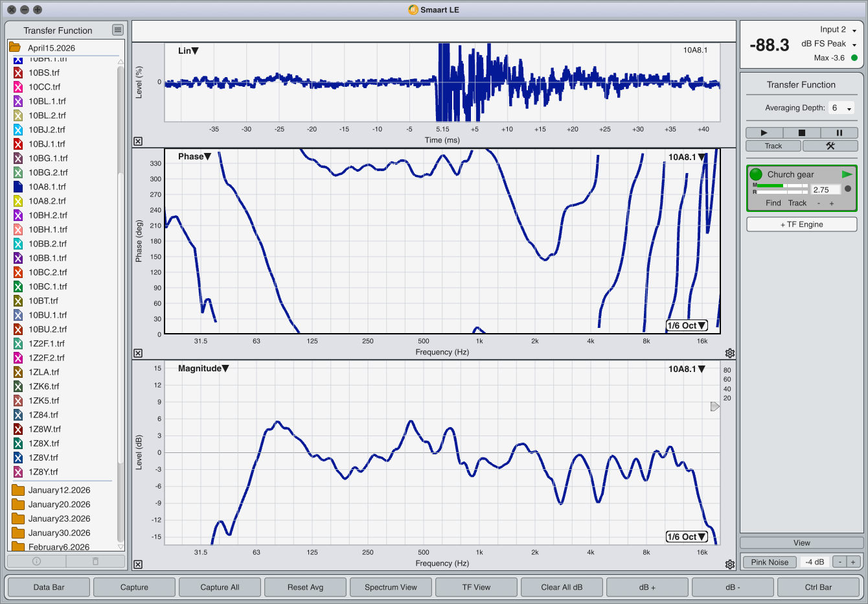Click the 10BU.1.trf trace icon
Image resolution: width=868 pixels, height=604 pixels.
[x=18, y=315]
